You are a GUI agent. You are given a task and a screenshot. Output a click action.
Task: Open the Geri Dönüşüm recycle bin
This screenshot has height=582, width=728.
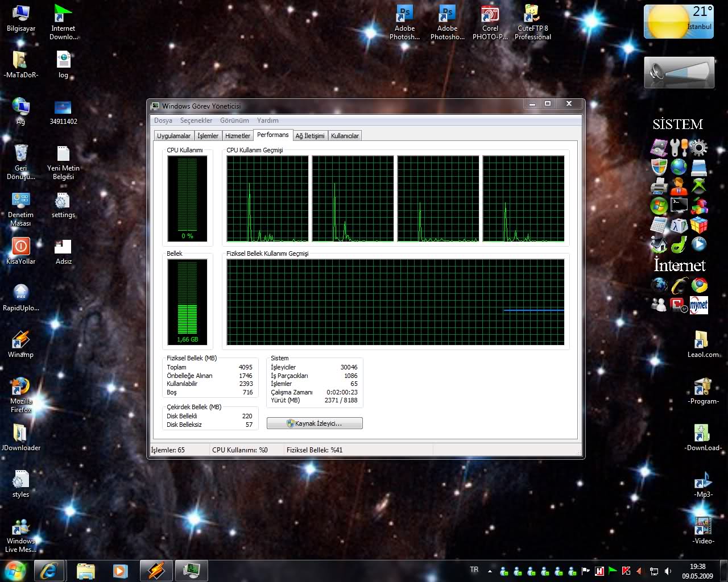coord(20,161)
